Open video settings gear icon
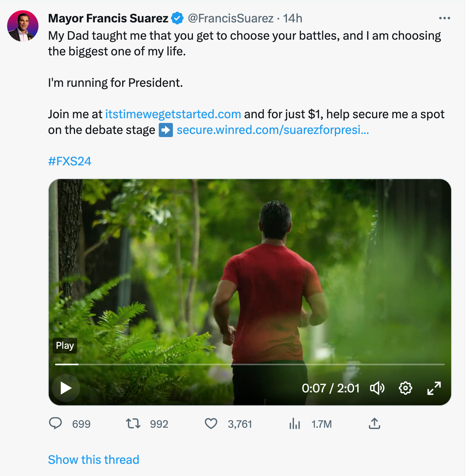 [405, 388]
